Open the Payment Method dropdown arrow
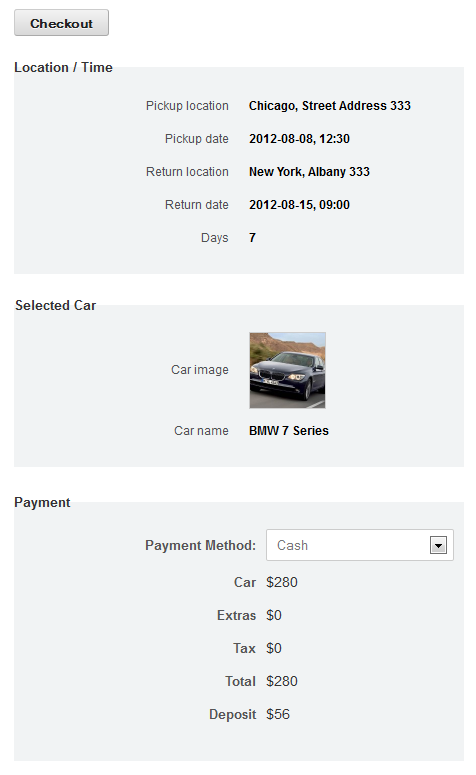Screen dimensions: 476x775 click(438, 545)
